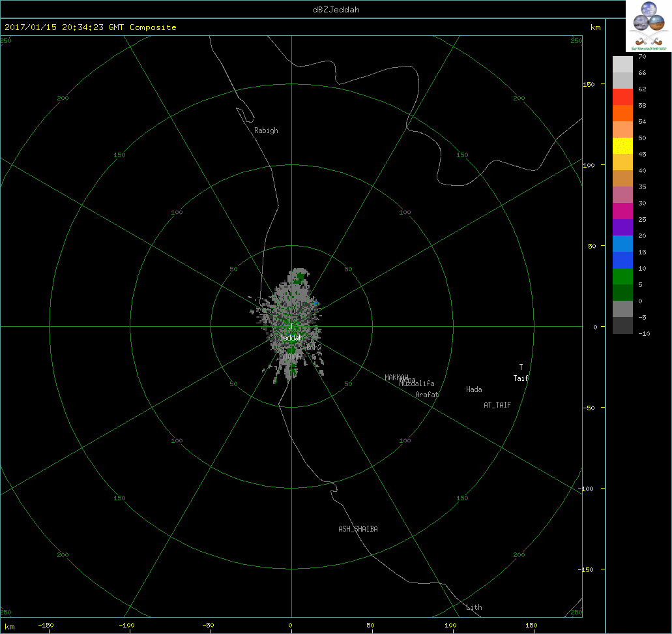Pick the royal blue 10–15 dBZ swatch
The width and height of the screenshot is (672, 634).
click(622, 260)
